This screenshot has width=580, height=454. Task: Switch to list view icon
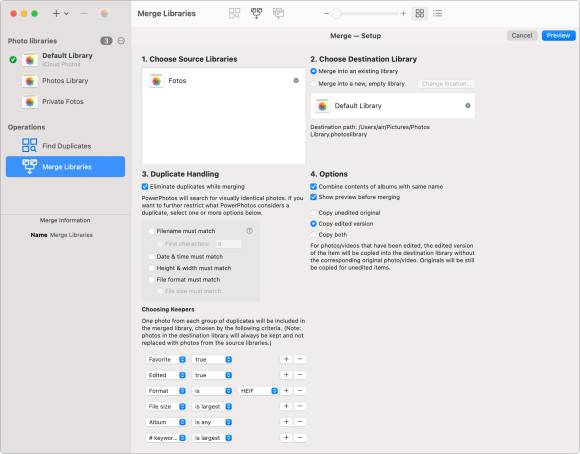(438, 14)
